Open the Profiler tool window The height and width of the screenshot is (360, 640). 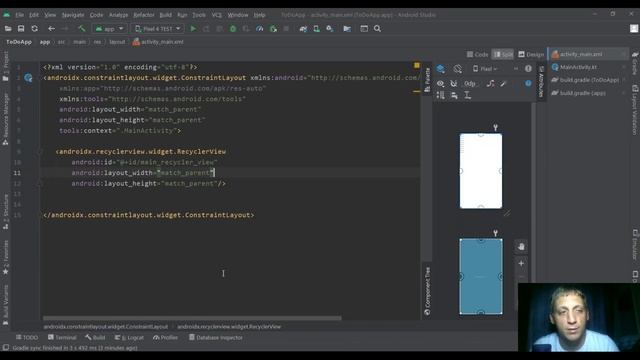pyautogui.click(x=165, y=338)
